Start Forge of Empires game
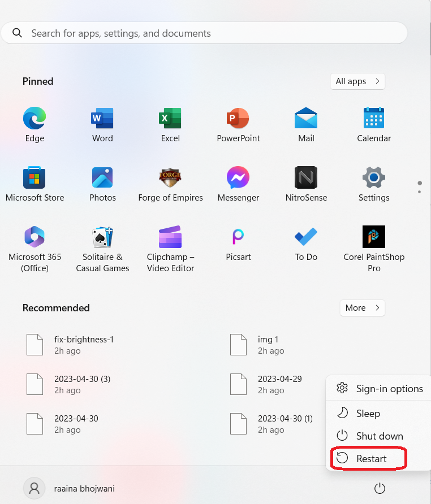The height and width of the screenshot is (504, 431). [x=170, y=184]
